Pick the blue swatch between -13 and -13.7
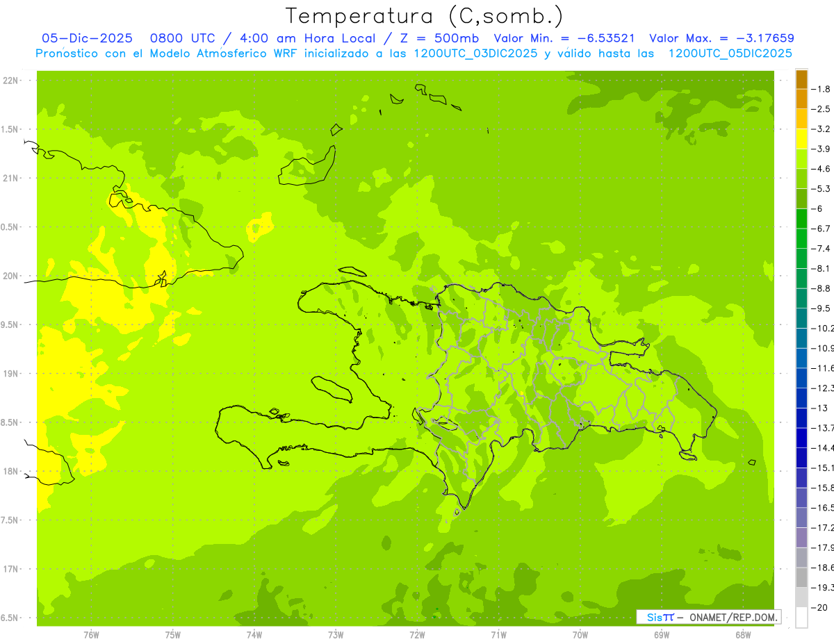 click(x=801, y=418)
